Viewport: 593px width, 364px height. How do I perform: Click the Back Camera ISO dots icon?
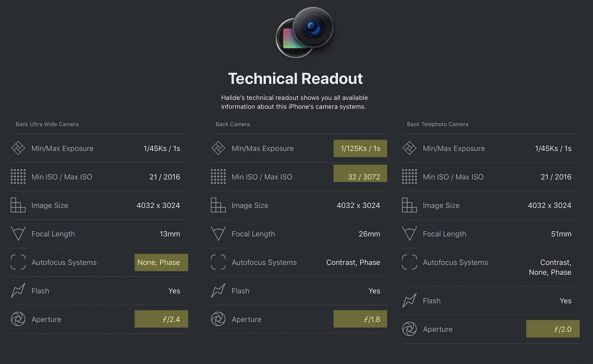click(218, 177)
